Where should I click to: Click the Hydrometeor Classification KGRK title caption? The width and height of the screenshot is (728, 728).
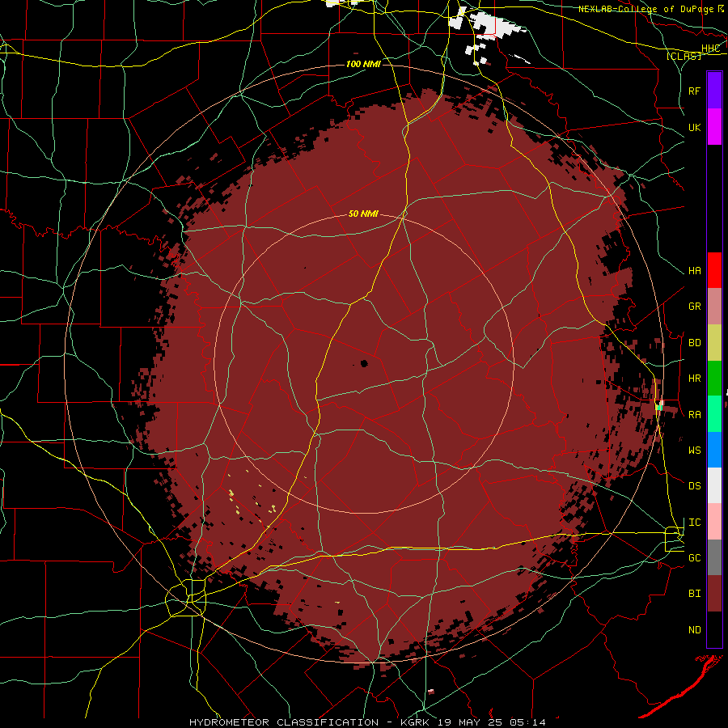point(367,722)
